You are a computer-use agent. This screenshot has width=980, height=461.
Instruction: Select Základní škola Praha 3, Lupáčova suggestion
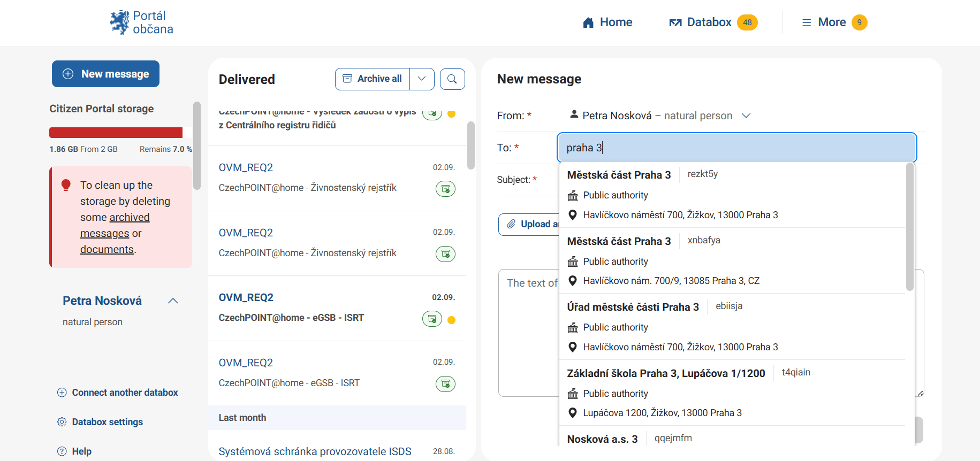coord(666,373)
